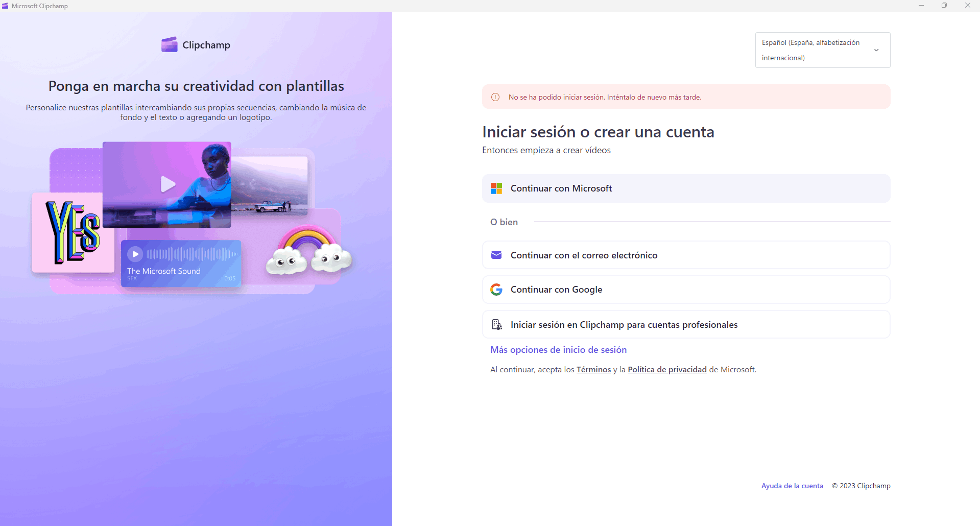This screenshot has height=526, width=980.
Task: Click the red error alert icon
Action: pos(495,97)
